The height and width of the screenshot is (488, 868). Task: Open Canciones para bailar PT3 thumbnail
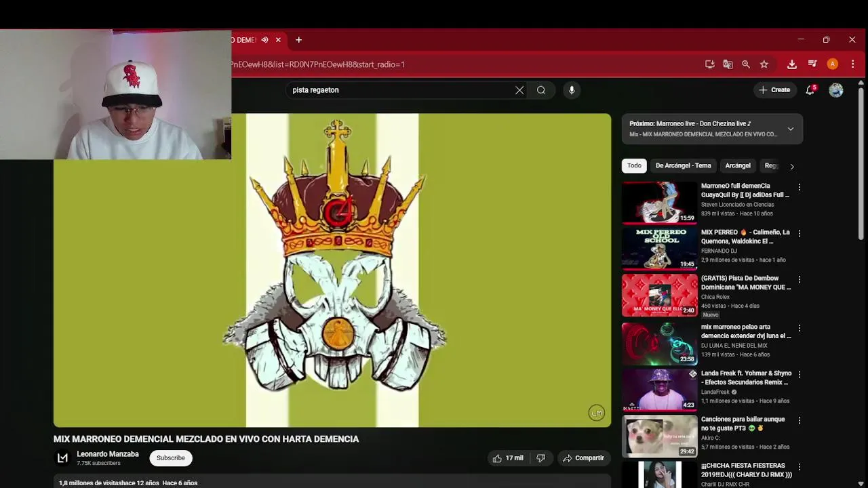click(x=660, y=436)
